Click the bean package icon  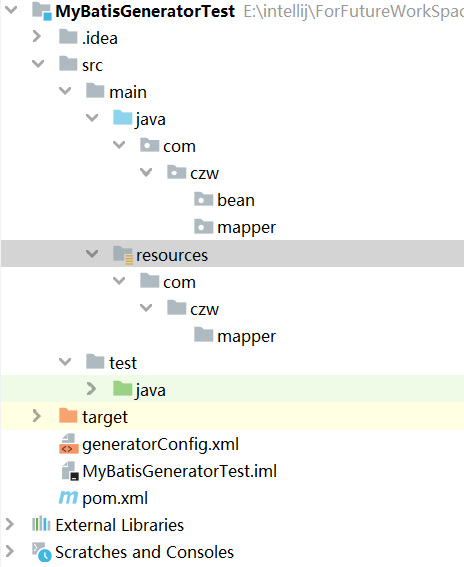click(203, 199)
